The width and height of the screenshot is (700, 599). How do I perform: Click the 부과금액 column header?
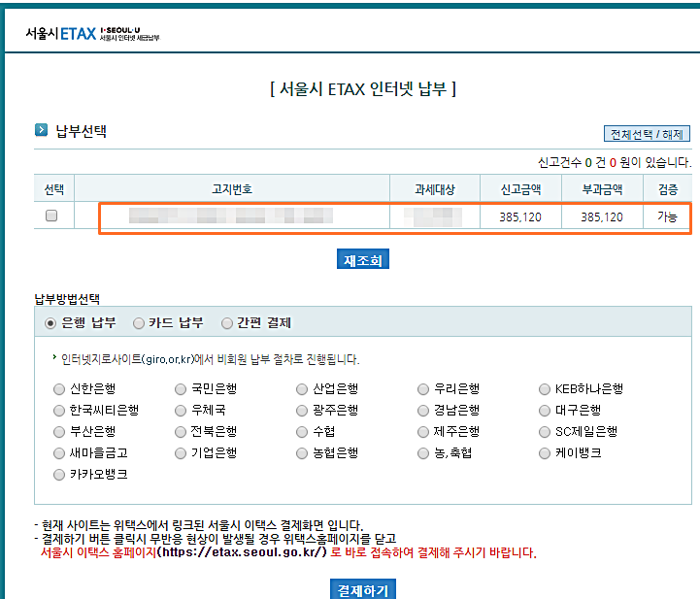point(602,188)
